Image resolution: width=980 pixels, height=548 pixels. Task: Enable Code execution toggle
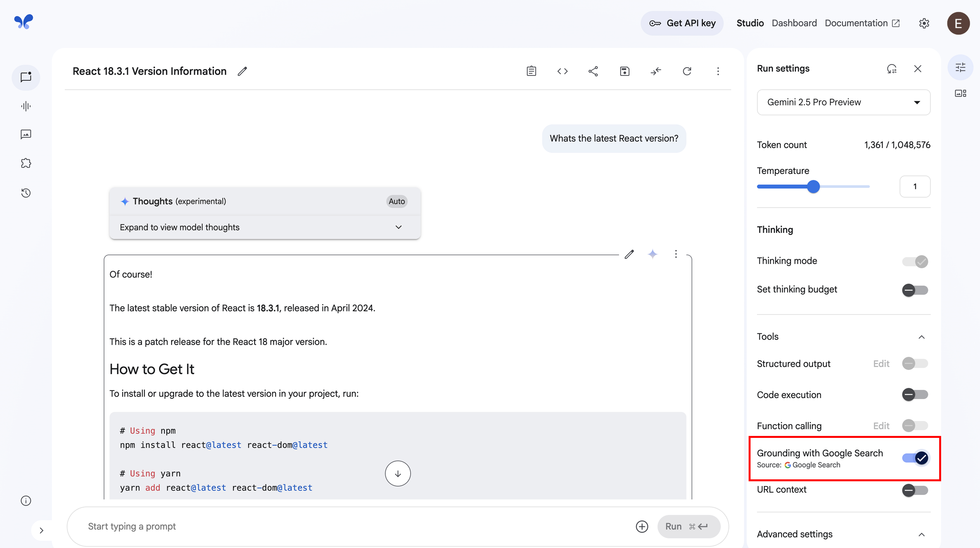pyautogui.click(x=915, y=395)
